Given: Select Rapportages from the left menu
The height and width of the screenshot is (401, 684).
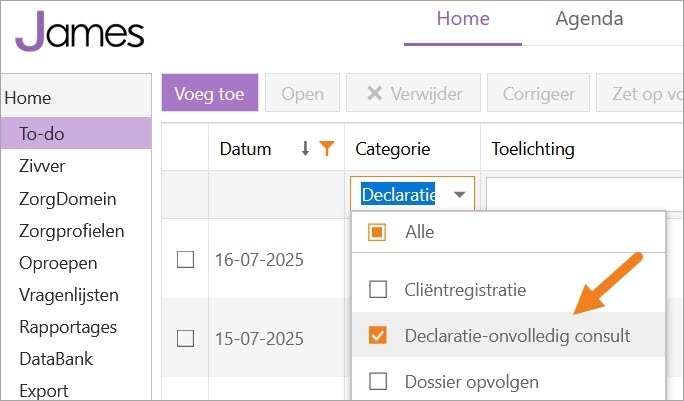Looking at the screenshot, I should coord(68,327).
